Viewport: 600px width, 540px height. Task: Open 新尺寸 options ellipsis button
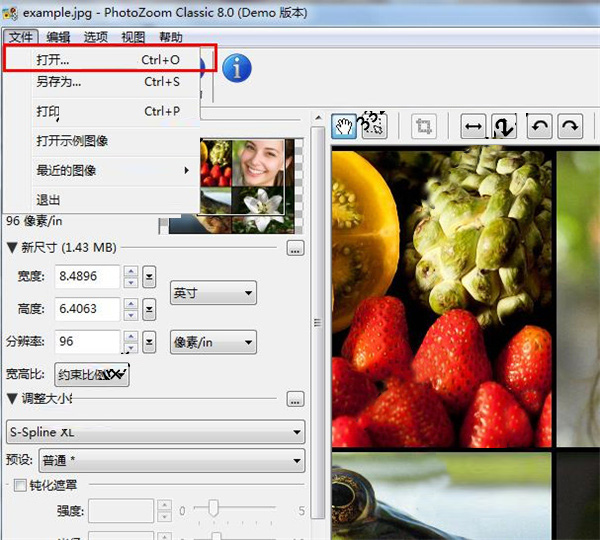pos(295,248)
